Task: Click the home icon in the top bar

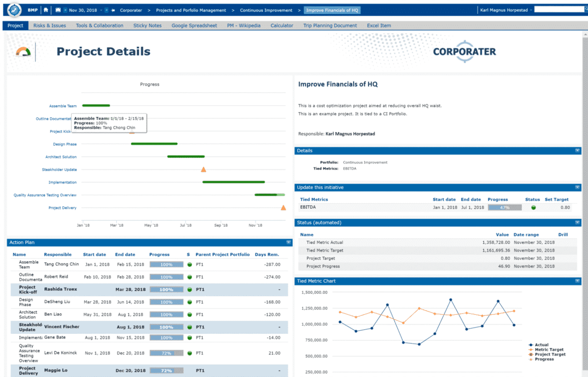Action: (x=45, y=10)
